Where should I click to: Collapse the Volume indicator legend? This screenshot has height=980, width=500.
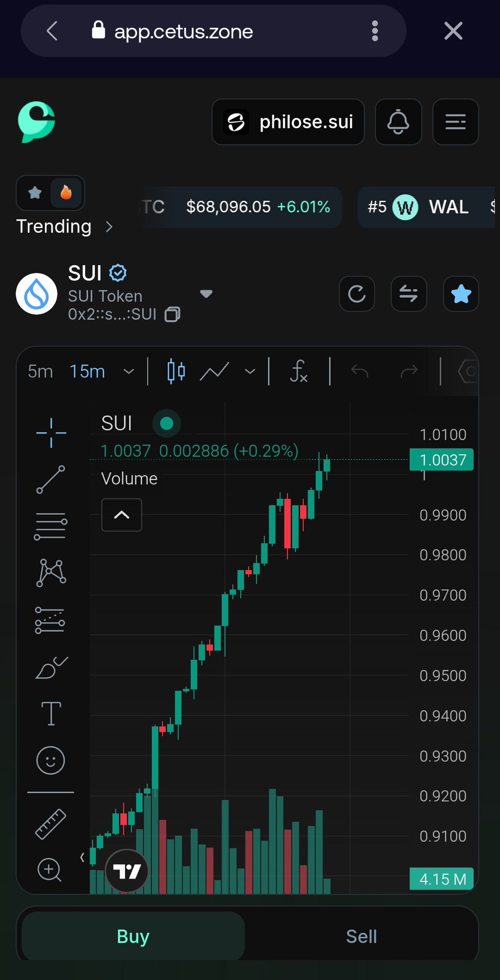[122, 515]
